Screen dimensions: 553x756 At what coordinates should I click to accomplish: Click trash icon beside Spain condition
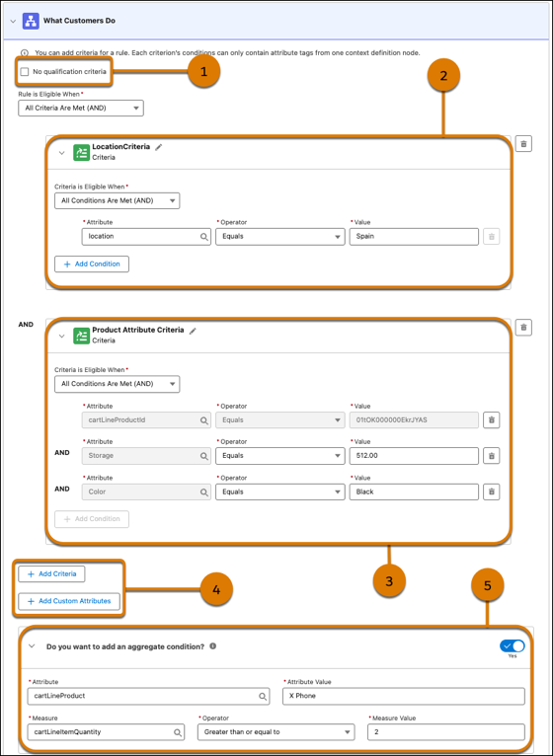coord(492,237)
